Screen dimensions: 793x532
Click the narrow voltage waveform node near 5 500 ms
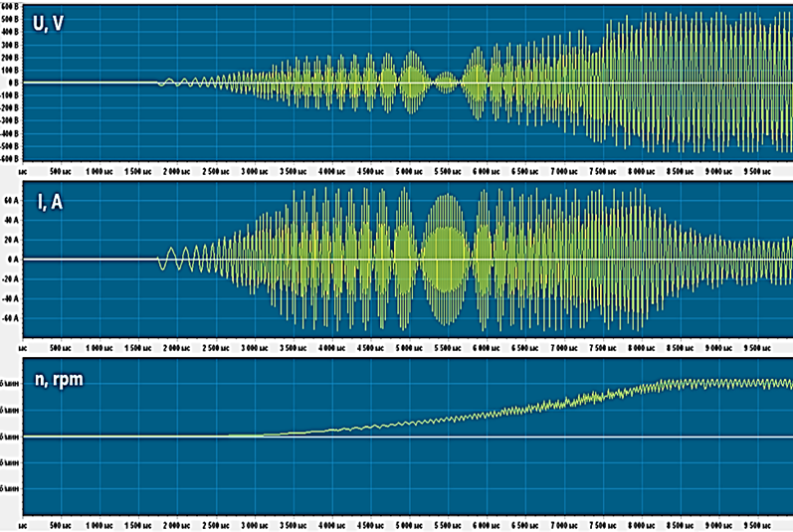pyautogui.click(x=450, y=83)
